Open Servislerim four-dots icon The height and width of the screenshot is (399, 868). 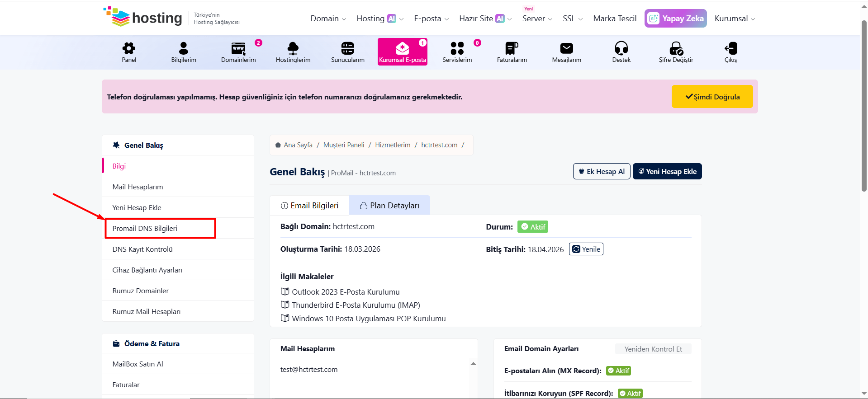coord(457,48)
